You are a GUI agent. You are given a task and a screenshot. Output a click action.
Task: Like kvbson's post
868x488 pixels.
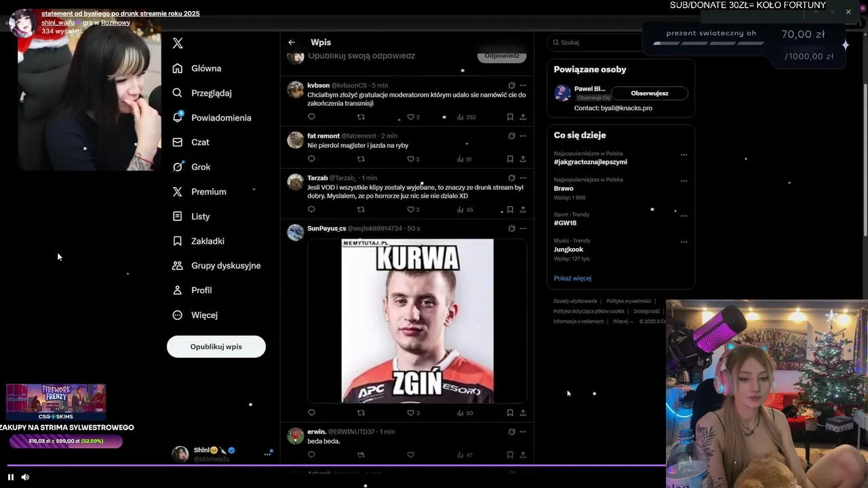(411, 117)
